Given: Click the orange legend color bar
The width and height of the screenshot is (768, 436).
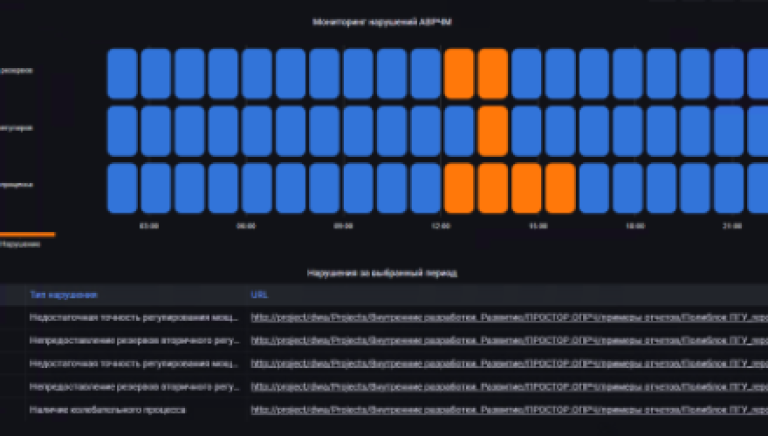Looking at the screenshot, I should 27,234.
